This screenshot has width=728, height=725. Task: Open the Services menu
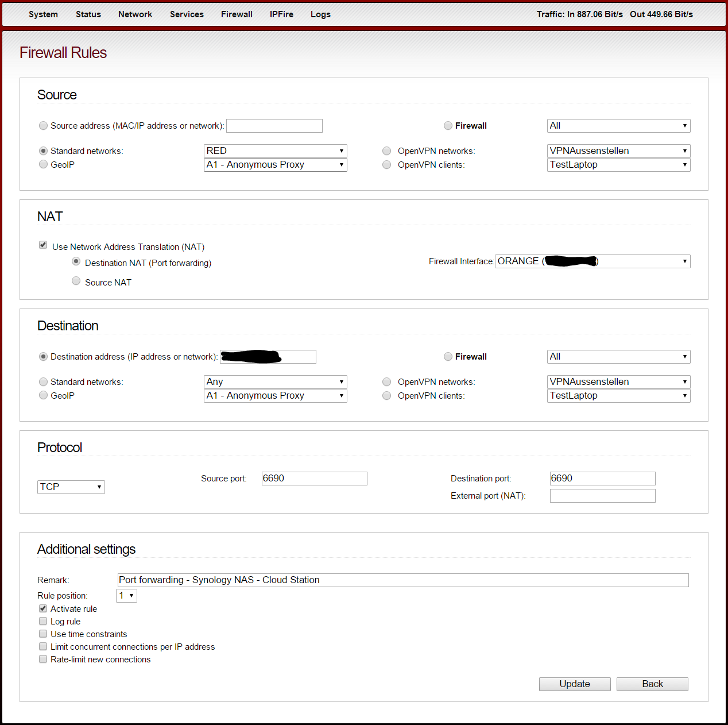187,14
